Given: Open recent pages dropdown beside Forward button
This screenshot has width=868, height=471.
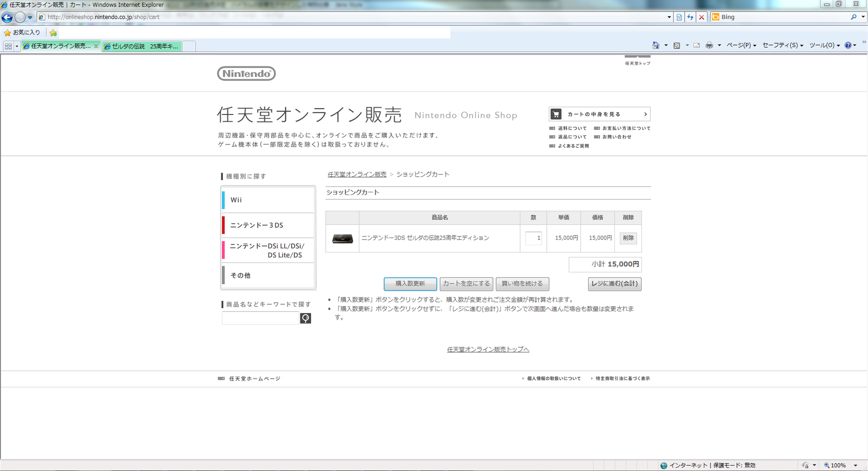Looking at the screenshot, I should click(30, 17).
